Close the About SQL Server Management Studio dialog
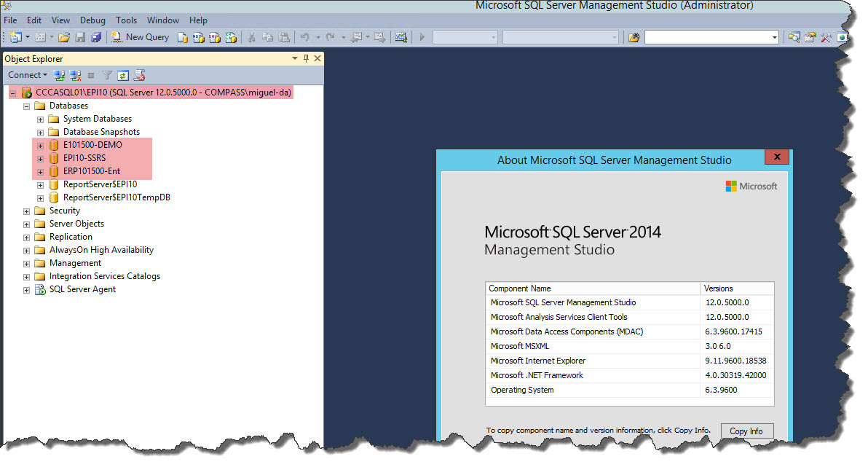 click(x=777, y=157)
